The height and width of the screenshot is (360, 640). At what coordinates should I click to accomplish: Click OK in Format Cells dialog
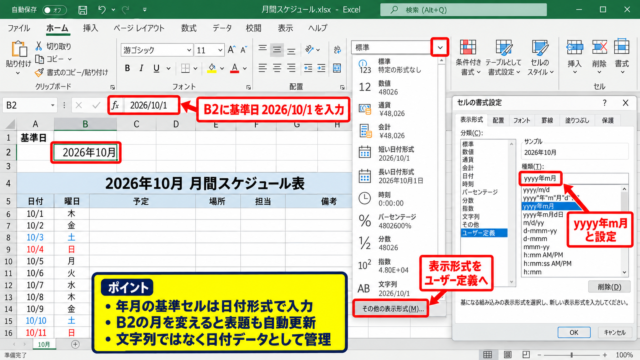click(x=573, y=332)
